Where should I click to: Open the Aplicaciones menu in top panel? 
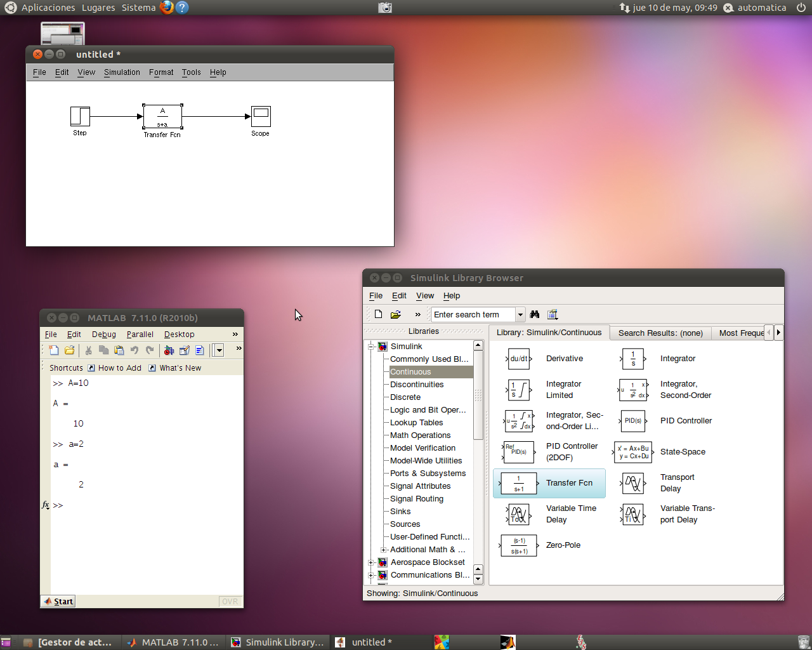point(48,8)
